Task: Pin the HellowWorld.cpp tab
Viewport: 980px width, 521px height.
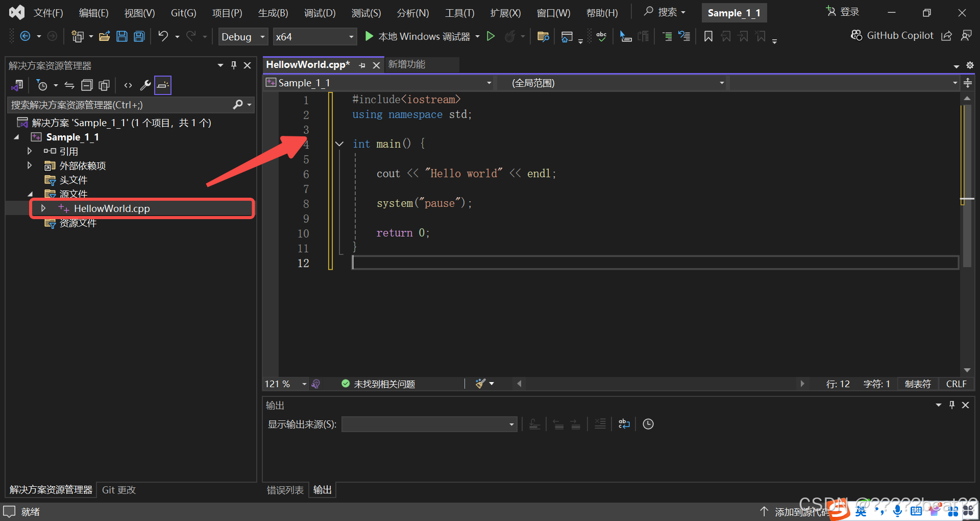Action: pyautogui.click(x=362, y=65)
